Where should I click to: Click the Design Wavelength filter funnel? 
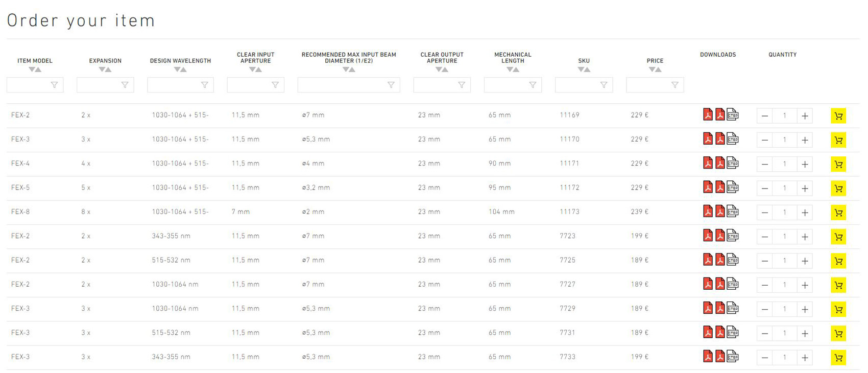tap(204, 85)
